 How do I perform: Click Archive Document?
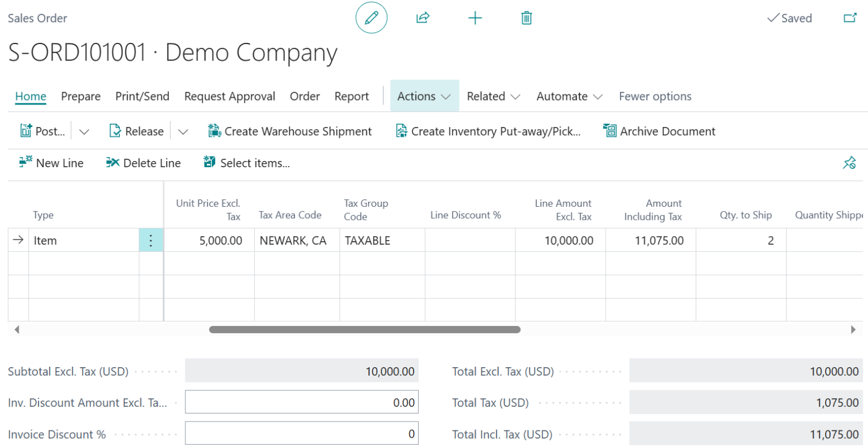click(659, 131)
